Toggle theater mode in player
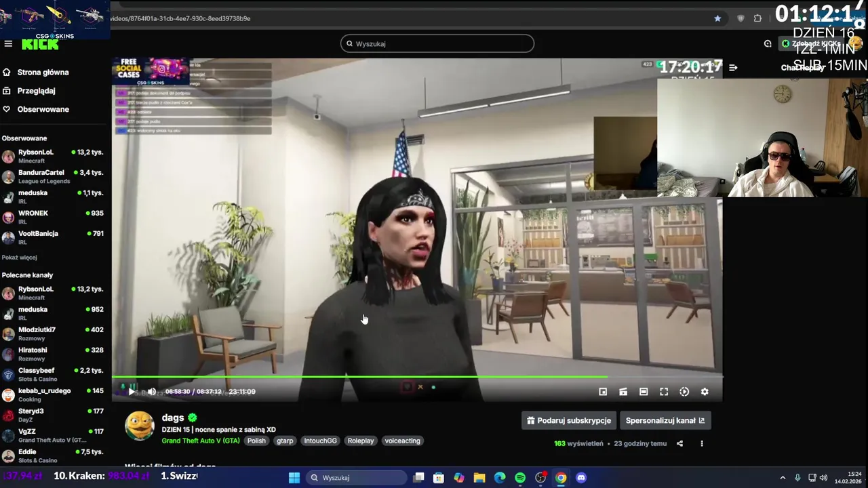This screenshot has width=868, height=488. [x=644, y=392]
